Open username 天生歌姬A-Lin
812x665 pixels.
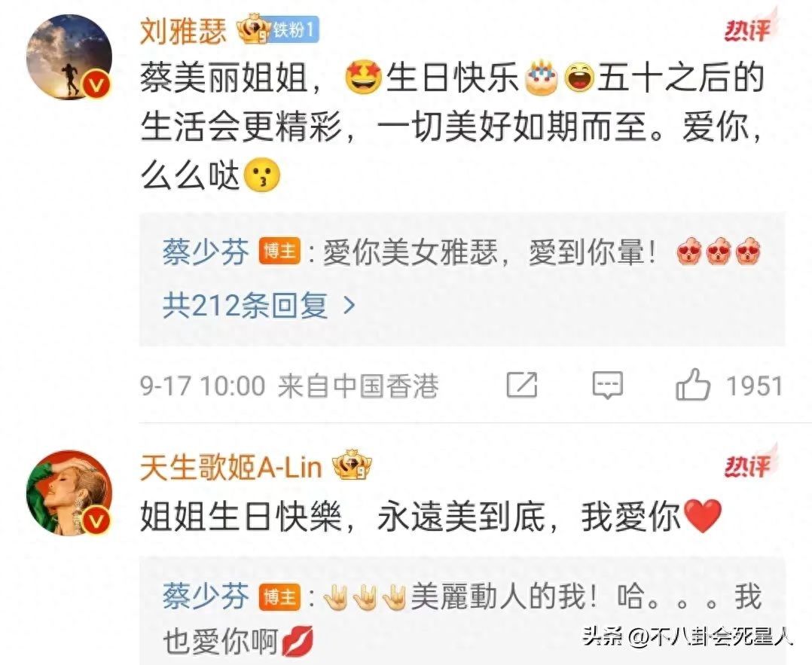point(231,466)
